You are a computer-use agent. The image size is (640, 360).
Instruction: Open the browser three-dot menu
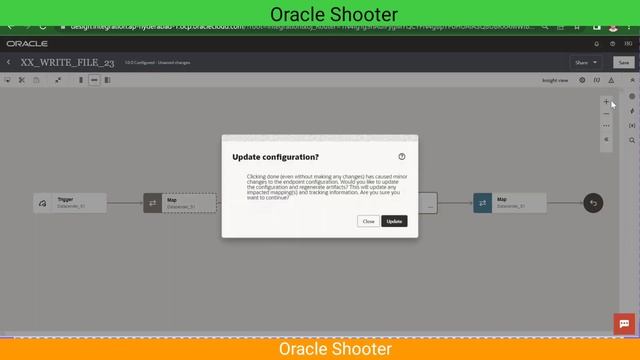(629, 27)
